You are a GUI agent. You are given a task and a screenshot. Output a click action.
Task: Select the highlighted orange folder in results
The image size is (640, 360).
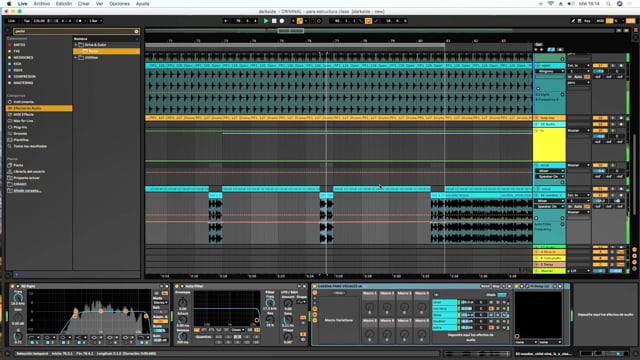click(x=107, y=51)
